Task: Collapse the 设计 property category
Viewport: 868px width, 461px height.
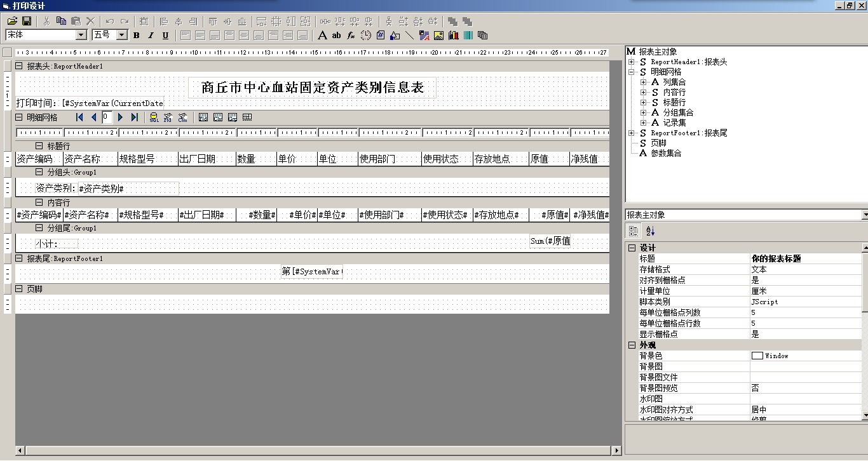Action: click(x=632, y=248)
